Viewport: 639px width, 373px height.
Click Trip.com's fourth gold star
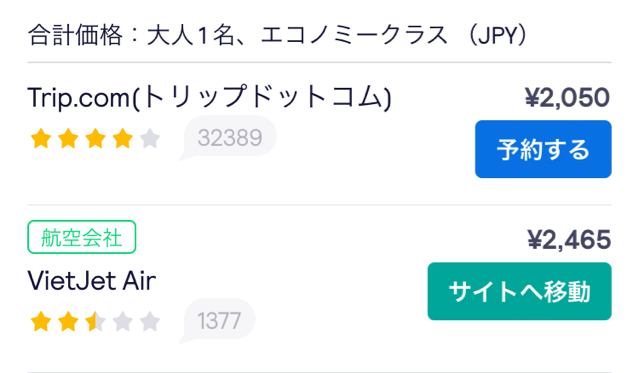click(x=123, y=138)
